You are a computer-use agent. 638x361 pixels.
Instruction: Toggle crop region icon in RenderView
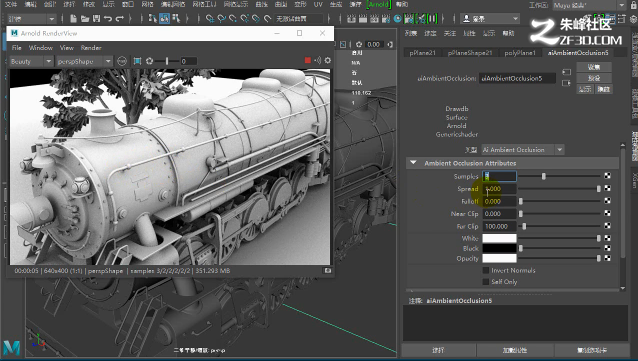click(138, 61)
